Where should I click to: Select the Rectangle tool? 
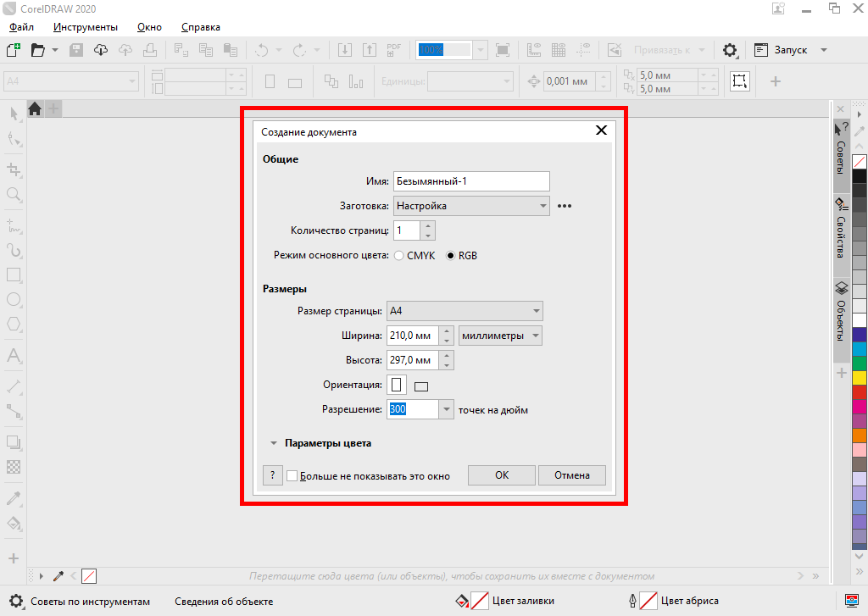click(x=14, y=275)
